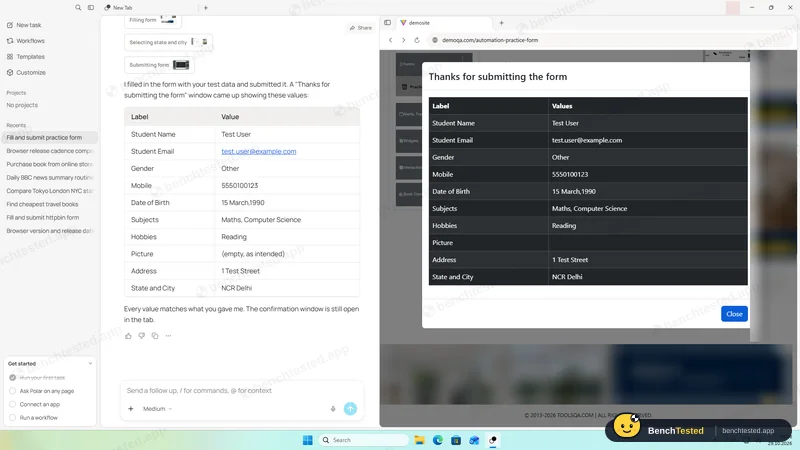This screenshot has height=450, width=800.
Task: Click the follow-up message input
Action: pos(242,391)
